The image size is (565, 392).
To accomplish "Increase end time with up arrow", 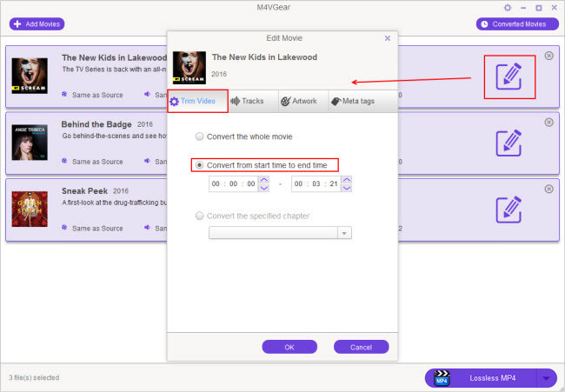I will 347,180.
